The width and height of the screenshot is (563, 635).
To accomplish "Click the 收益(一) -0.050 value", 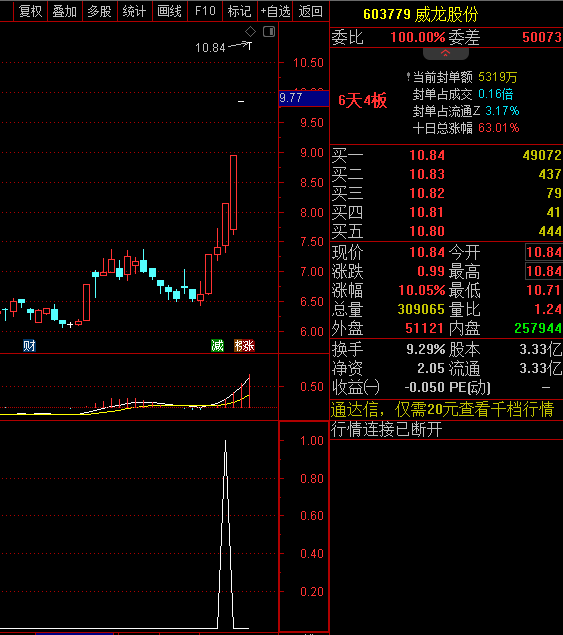I will point(424,387).
